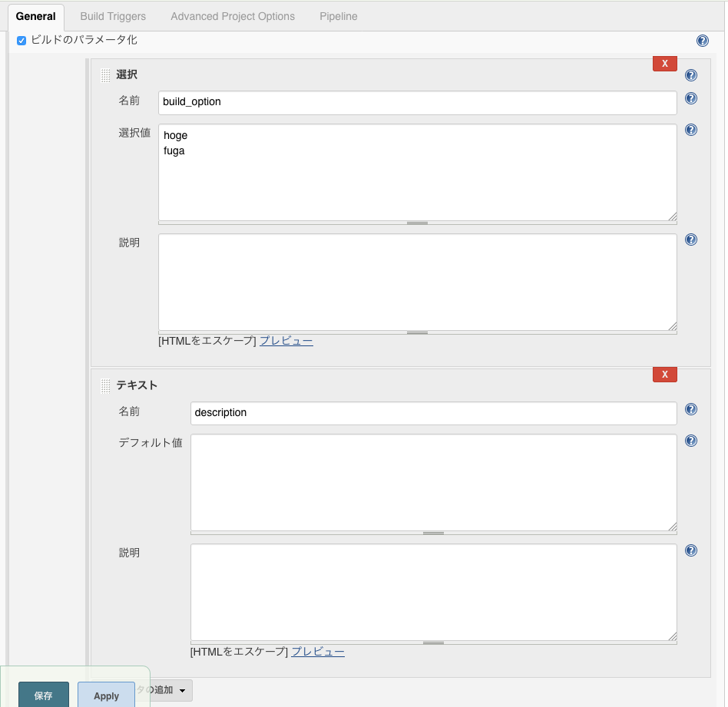The width and height of the screenshot is (728, 707).
Task: Open help for the 選択 parameter section
Action: point(690,75)
